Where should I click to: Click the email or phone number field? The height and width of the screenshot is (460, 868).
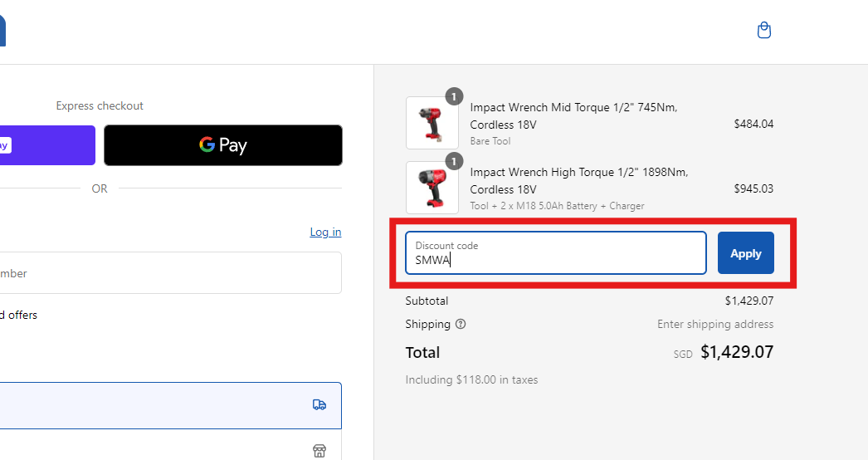click(x=170, y=273)
